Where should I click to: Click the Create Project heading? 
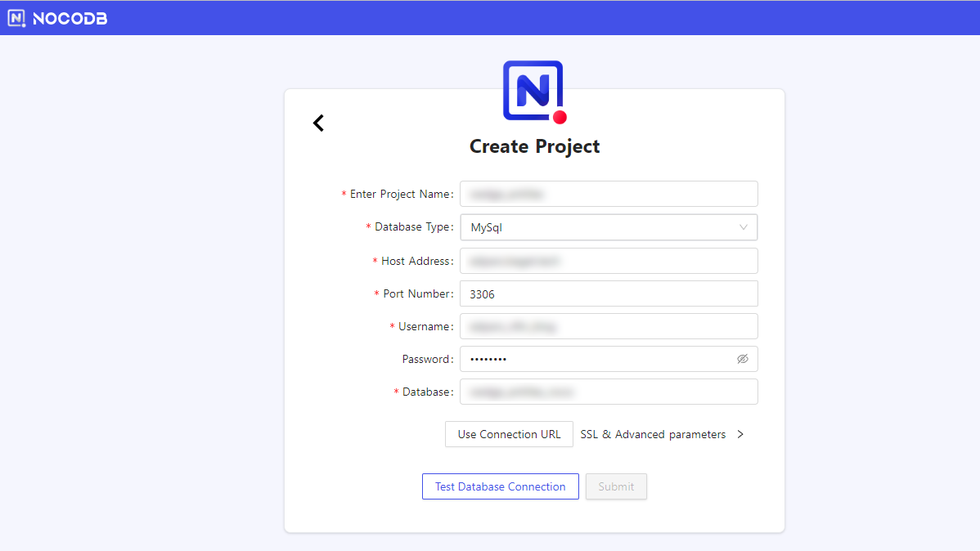point(533,146)
